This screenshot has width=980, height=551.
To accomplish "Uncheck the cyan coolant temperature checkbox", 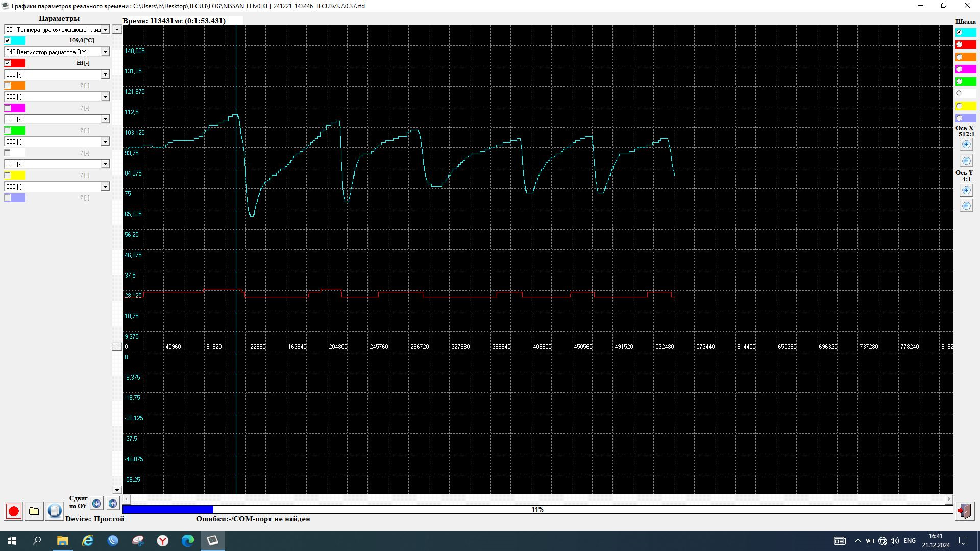I will [8, 40].
